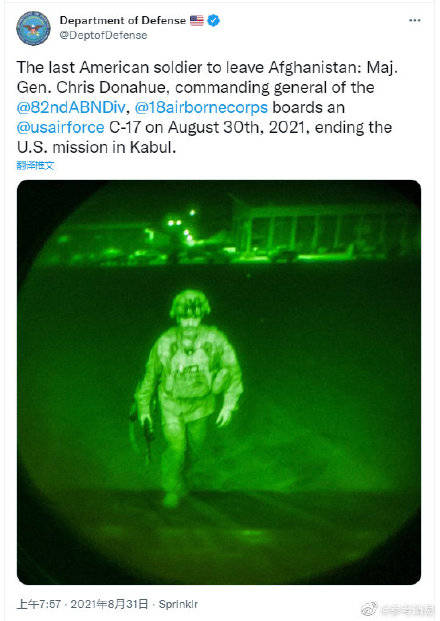Click the date 2021年8月31日
The width and height of the screenshot is (440, 621).
[109, 604]
